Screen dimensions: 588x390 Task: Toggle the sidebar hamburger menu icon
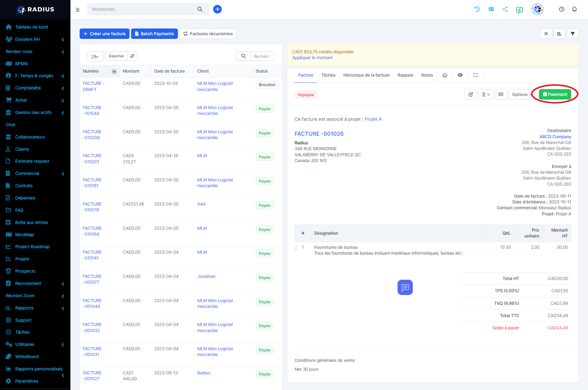pyautogui.click(x=78, y=9)
